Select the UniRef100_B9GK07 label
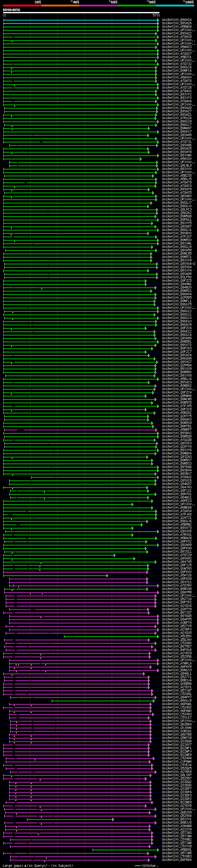Screen dimensions: 197x868 pyautogui.click(x=177, y=131)
